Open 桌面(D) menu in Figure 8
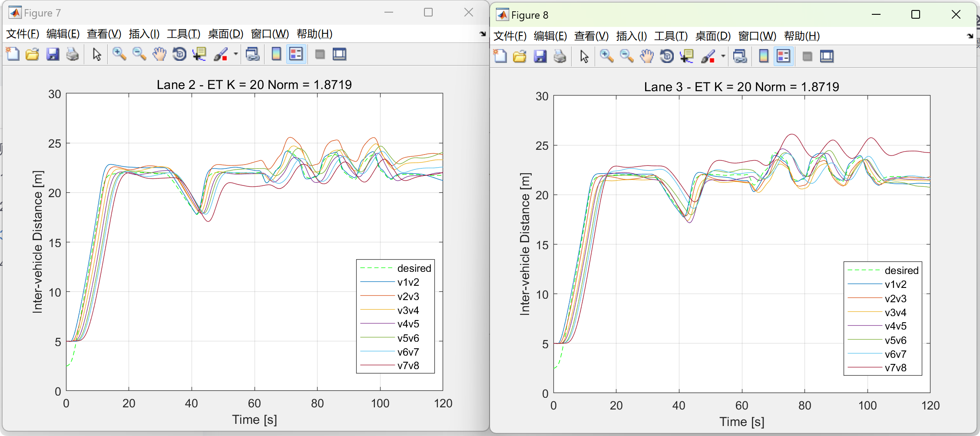Viewport: 980px width, 436px height. [x=713, y=36]
